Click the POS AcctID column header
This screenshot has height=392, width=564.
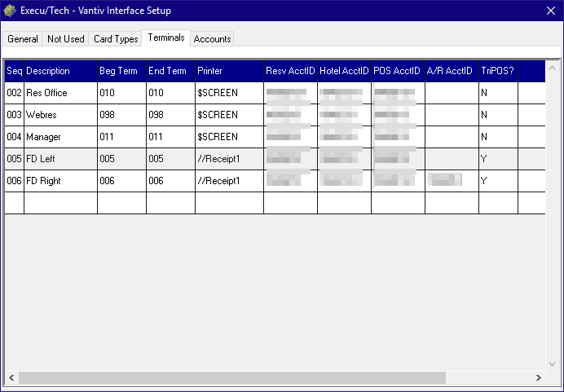pyautogui.click(x=398, y=71)
